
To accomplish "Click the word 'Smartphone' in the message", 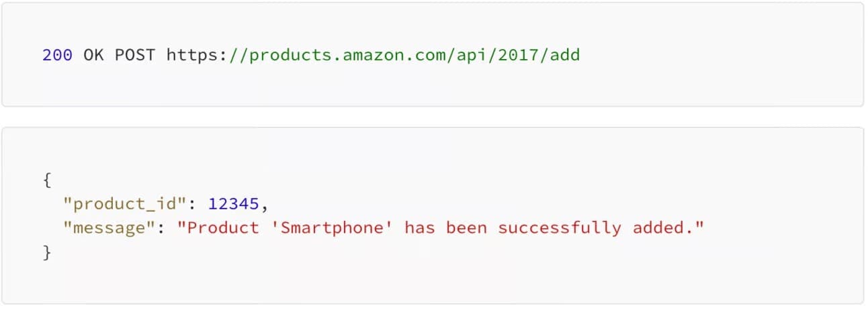I will (x=337, y=228).
